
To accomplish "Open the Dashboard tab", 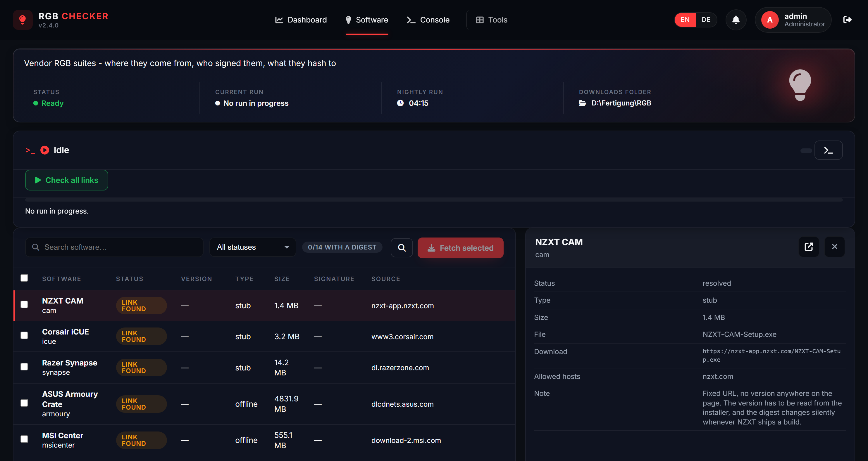I will click(301, 20).
